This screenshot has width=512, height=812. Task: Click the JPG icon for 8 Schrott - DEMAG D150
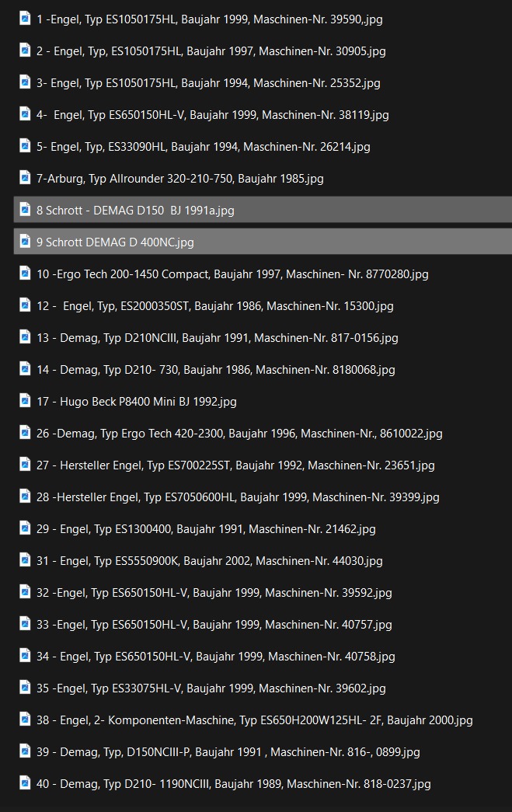coord(25,210)
